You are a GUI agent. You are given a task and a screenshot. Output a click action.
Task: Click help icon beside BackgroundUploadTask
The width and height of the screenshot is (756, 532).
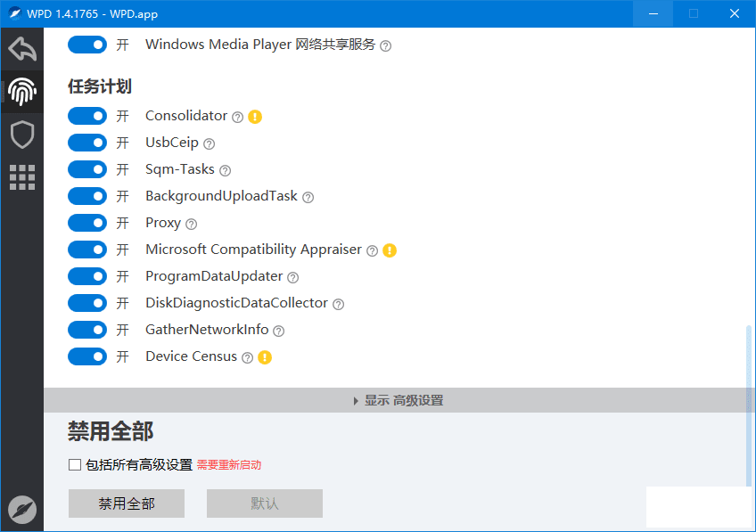click(x=308, y=197)
